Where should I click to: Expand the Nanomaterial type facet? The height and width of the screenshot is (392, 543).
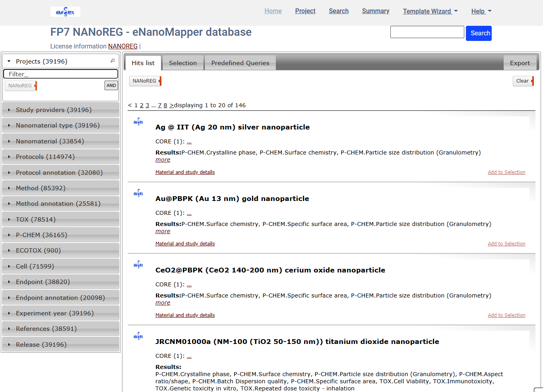click(x=58, y=126)
